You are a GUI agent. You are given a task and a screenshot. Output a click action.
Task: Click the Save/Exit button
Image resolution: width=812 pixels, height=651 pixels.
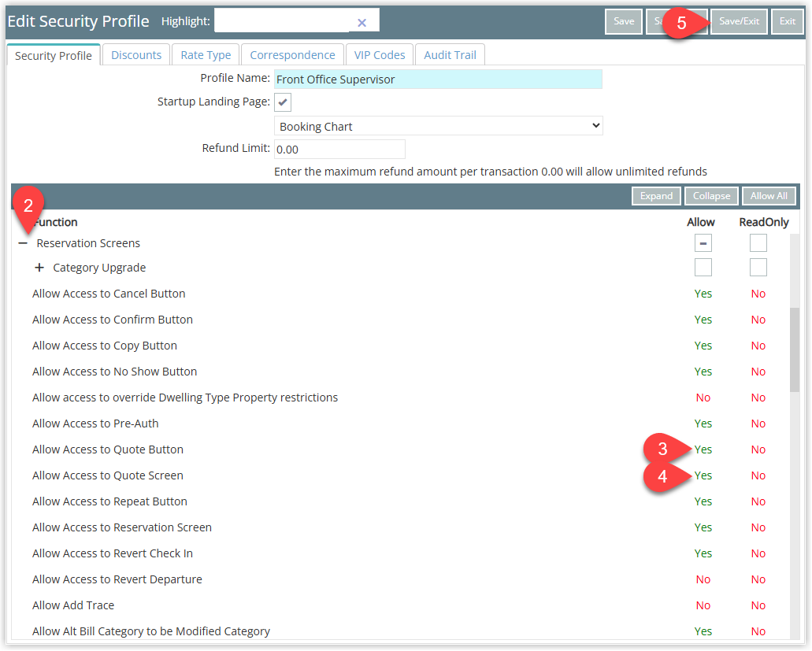click(739, 21)
